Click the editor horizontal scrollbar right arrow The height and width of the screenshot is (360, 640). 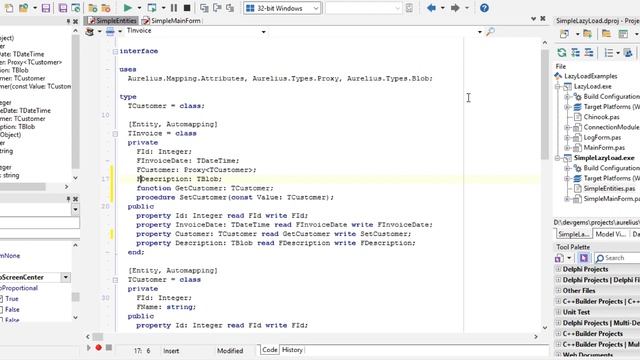coord(536,337)
